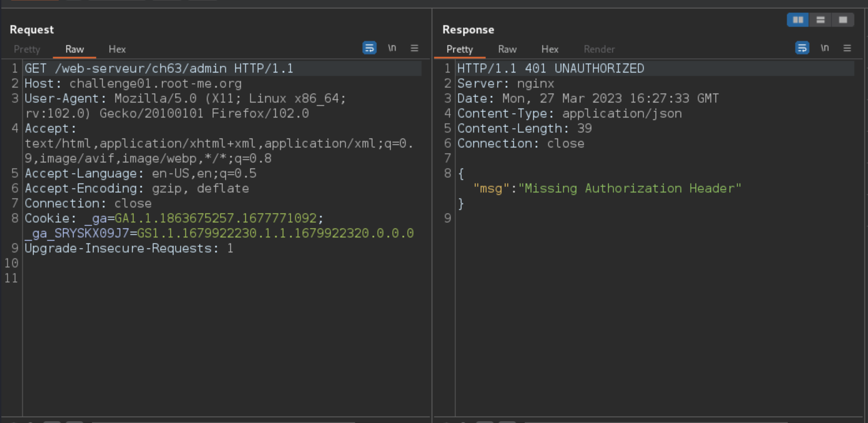Switch Response view to Hex tab
The height and width of the screenshot is (423, 868).
point(550,49)
